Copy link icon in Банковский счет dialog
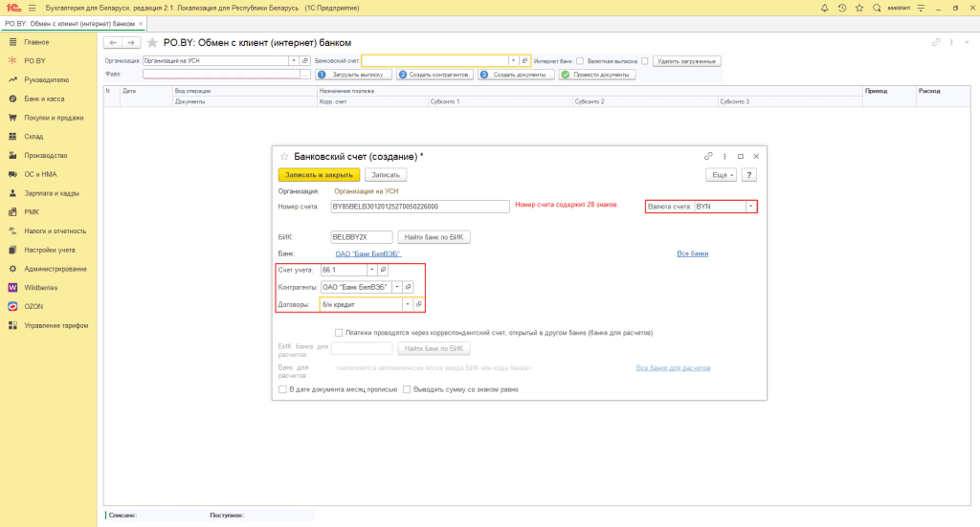This screenshot has height=527, width=980. click(708, 156)
